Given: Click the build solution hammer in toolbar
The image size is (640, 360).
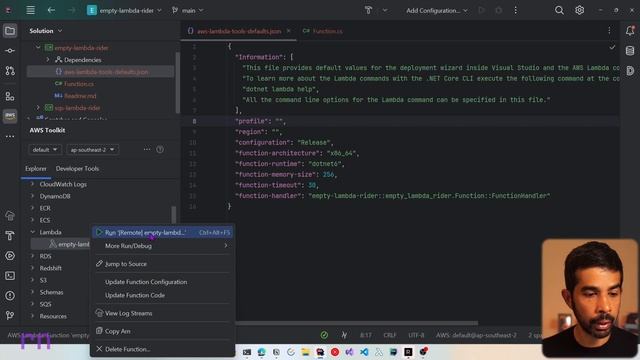Looking at the screenshot, I should click(x=368, y=10).
